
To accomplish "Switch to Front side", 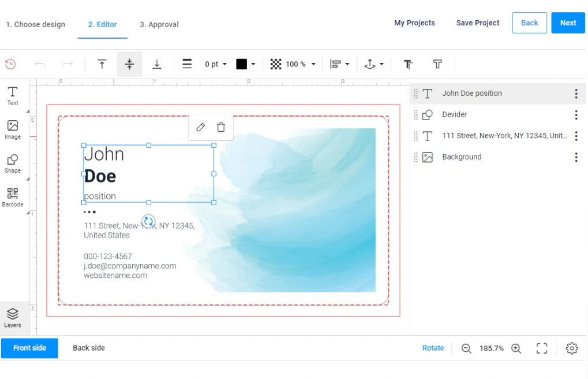I will click(29, 348).
